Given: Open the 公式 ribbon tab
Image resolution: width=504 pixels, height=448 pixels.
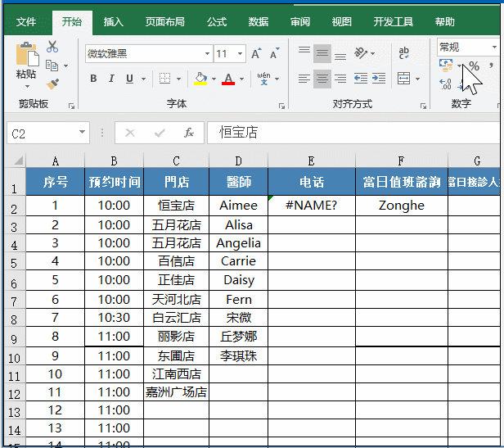Looking at the screenshot, I should 217,22.
